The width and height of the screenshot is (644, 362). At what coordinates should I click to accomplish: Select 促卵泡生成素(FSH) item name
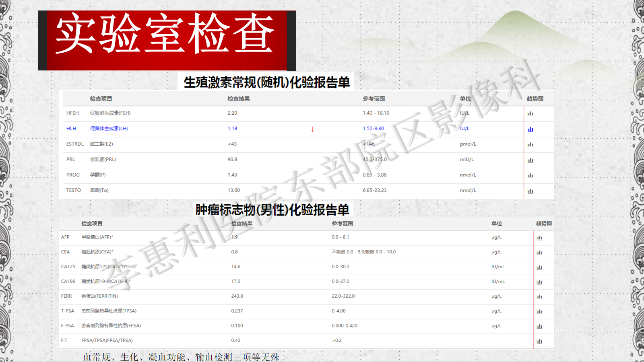pos(110,113)
